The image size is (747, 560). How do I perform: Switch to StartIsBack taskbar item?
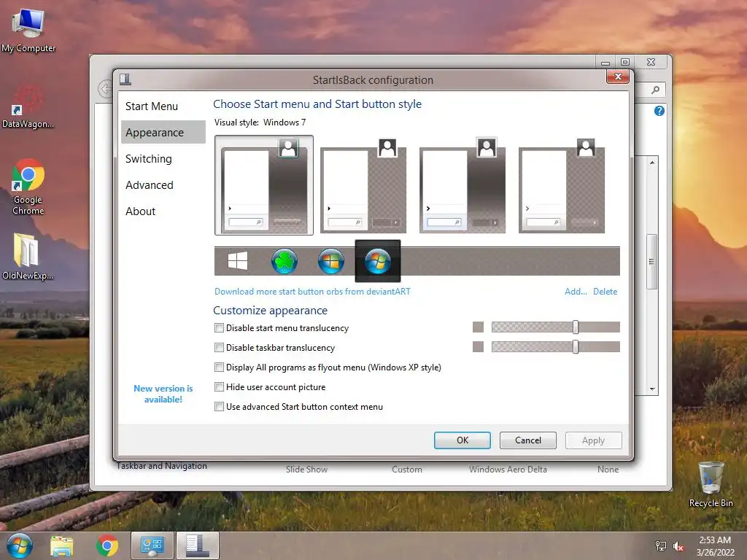pos(197,545)
